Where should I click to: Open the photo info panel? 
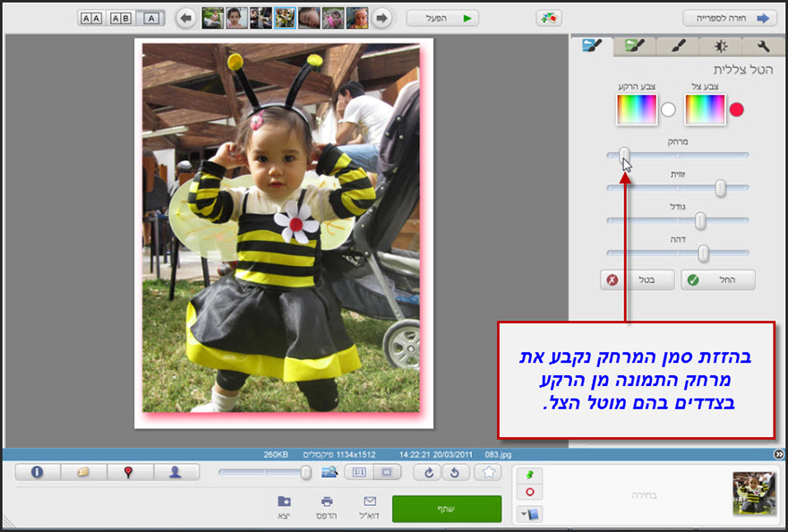[37, 471]
